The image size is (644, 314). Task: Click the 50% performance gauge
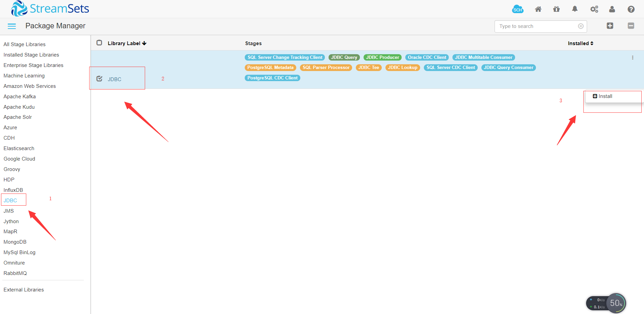click(616, 303)
